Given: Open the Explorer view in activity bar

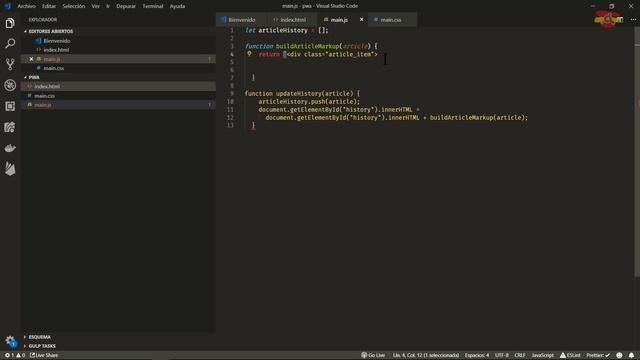Looking at the screenshot, I should 10,23.
